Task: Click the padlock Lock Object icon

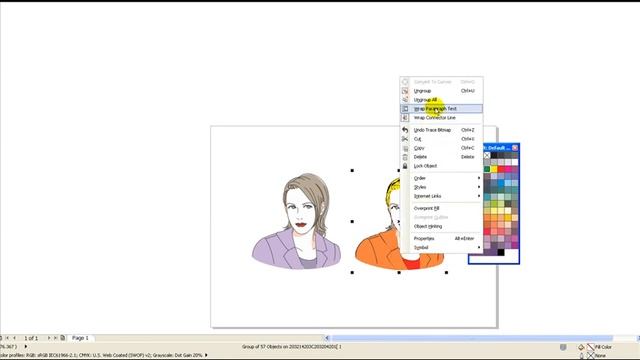Action: (405, 166)
